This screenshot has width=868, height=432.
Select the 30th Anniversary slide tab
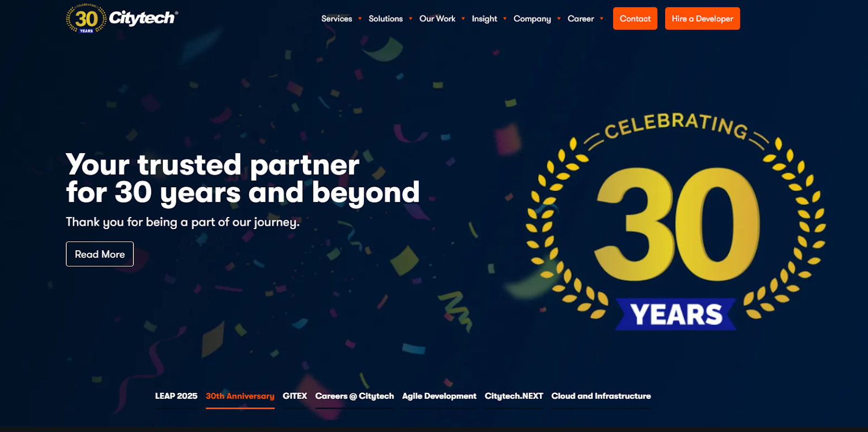pyautogui.click(x=240, y=396)
